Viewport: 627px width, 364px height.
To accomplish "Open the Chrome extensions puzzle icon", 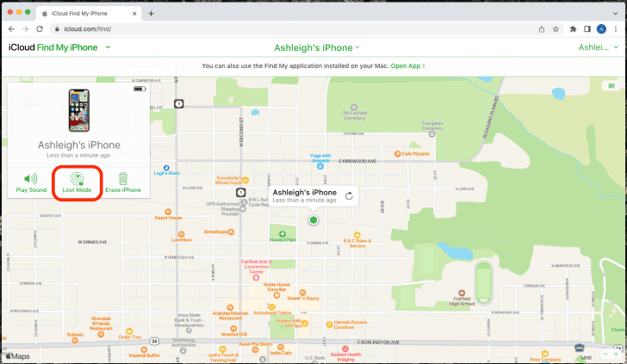I will tap(573, 28).
